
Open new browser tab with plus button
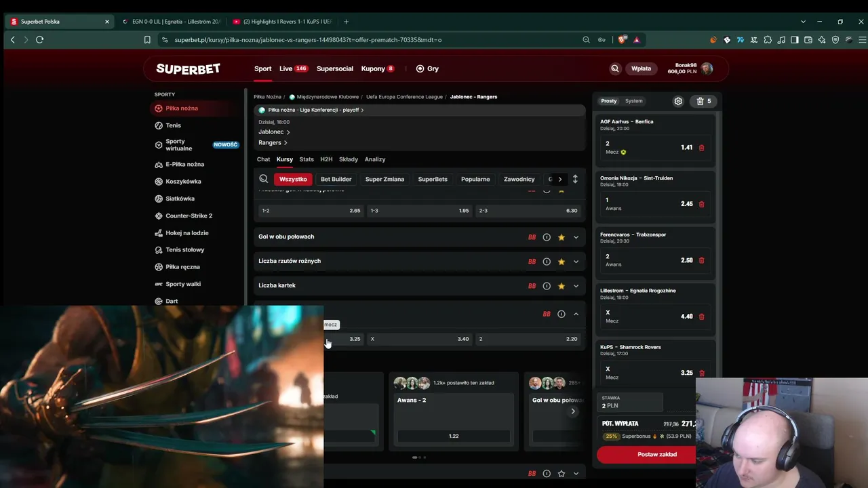pos(346,22)
